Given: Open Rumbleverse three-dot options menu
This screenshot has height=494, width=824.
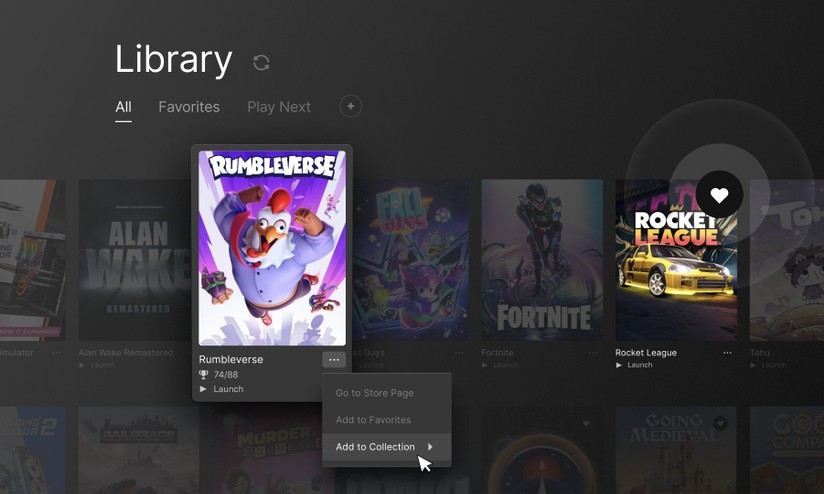Looking at the screenshot, I should coord(334,359).
